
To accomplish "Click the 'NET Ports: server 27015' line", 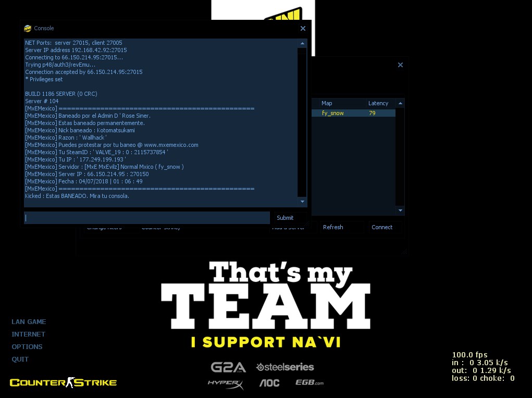I will [73, 43].
